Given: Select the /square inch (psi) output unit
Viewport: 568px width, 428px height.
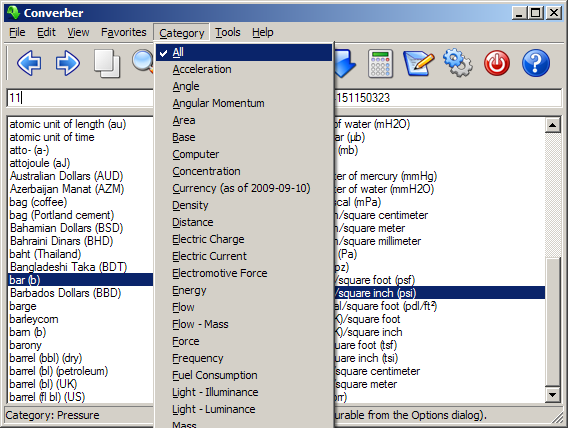Looking at the screenshot, I should coord(439,293).
